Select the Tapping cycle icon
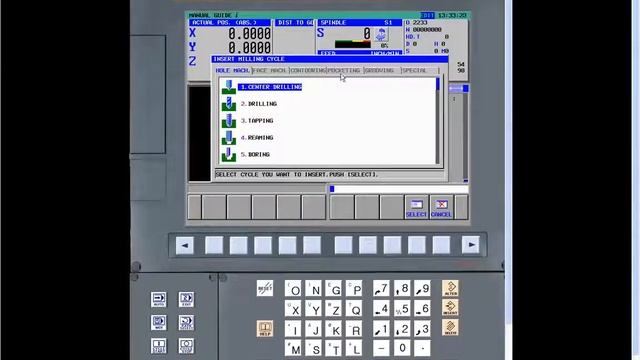 (x=229, y=121)
